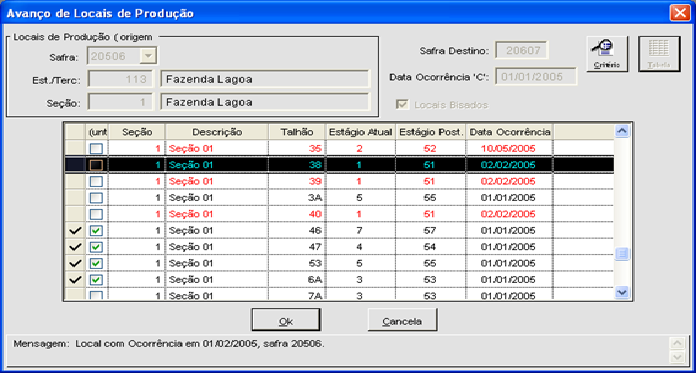Tick the checkbox for Talhão 3A
696x373 pixels.
pyautogui.click(x=96, y=198)
